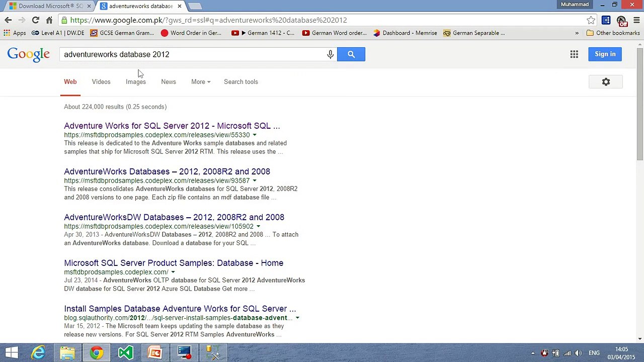Open the blue dotted-grid extension icon
Image resolution: width=644 pixels, height=362 pixels.
(x=606, y=20)
